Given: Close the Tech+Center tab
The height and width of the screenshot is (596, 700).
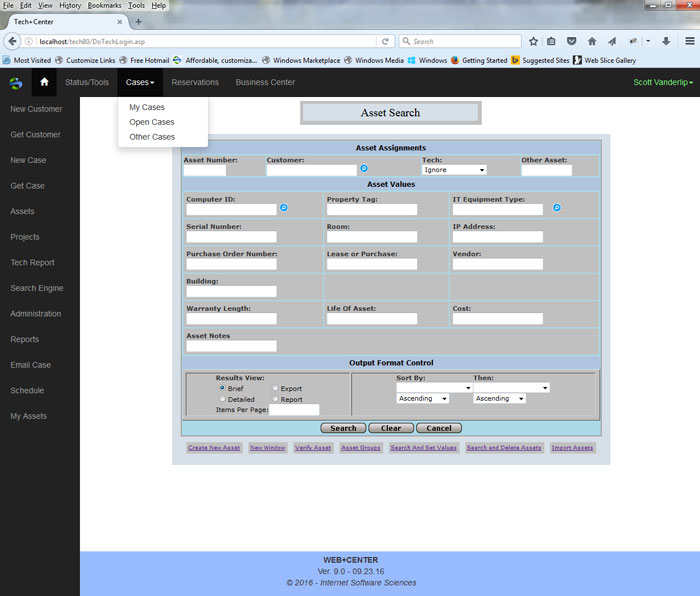Looking at the screenshot, I should 120,21.
